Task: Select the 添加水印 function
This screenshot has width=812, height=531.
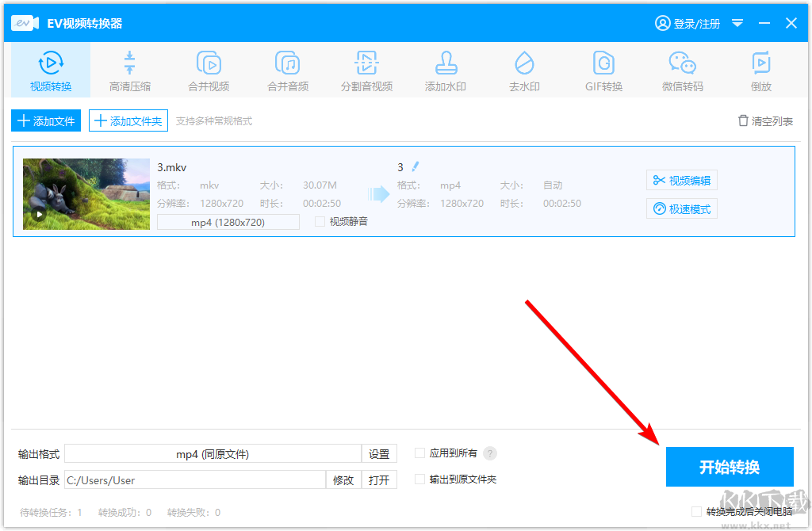Action: 446,70
